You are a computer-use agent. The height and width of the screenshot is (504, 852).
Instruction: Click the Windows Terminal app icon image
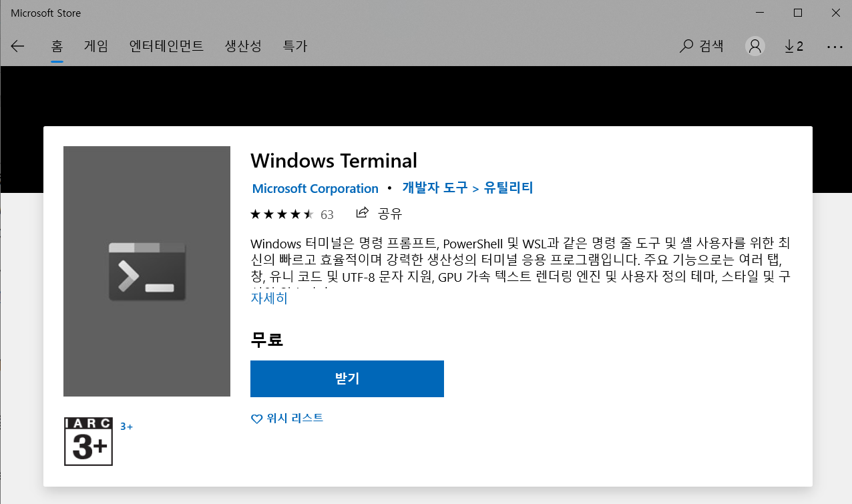pyautogui.click(x=147, y=272)
